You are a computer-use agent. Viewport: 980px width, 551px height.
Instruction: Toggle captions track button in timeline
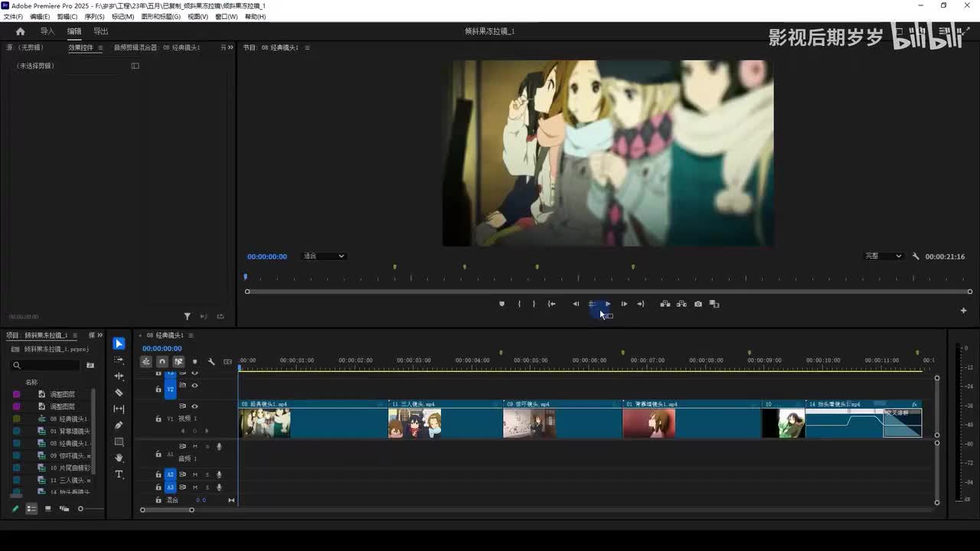click(227, 362)
